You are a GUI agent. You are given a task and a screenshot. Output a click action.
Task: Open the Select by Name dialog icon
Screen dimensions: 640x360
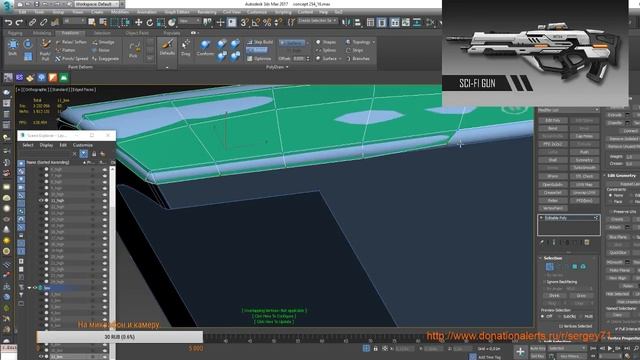point(103,22)
